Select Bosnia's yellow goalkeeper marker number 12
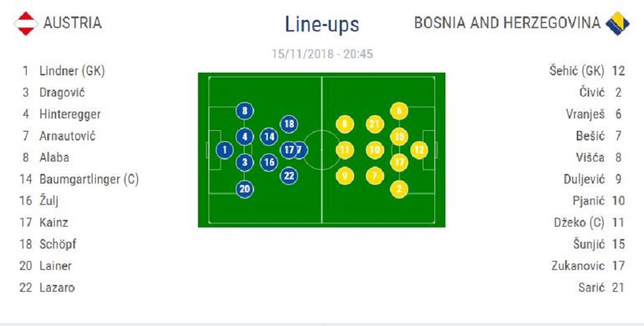This screenshot has height=326, width=644. 419,149
